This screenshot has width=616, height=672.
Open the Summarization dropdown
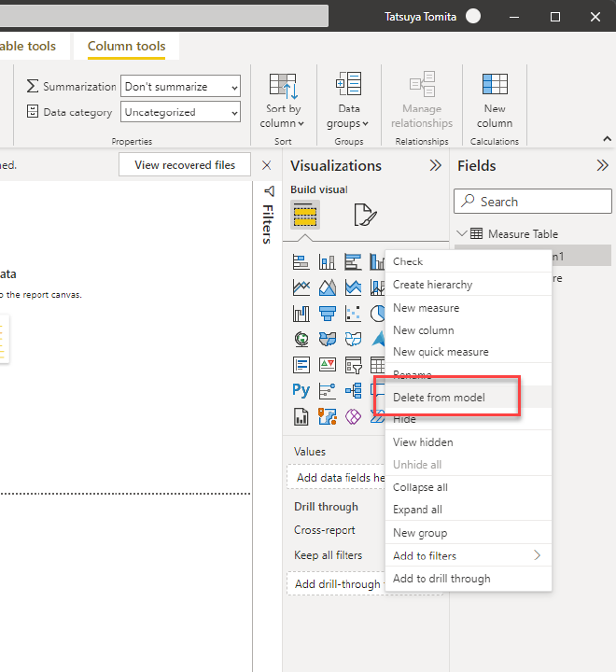point(180,87)
